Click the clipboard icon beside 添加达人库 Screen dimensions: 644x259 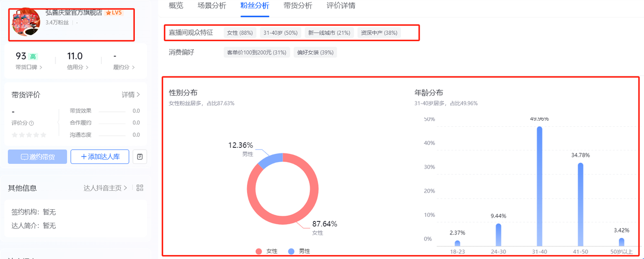click(140, 157)
